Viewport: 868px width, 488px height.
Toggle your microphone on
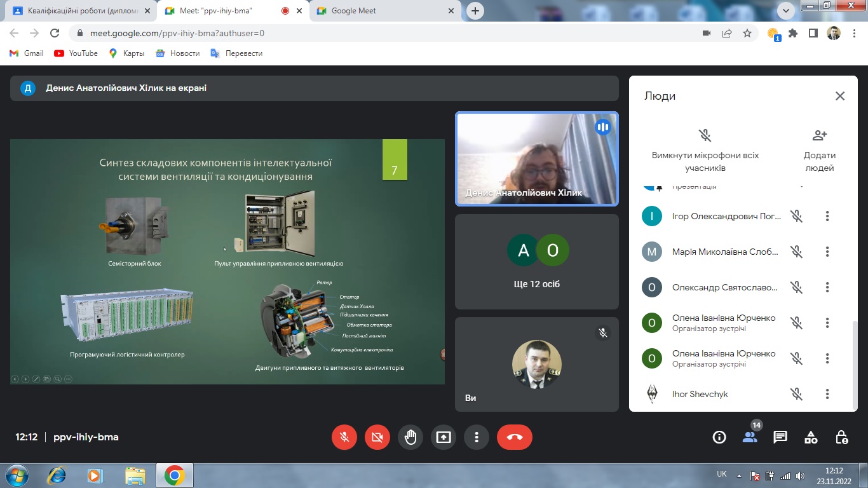[344, 437]
